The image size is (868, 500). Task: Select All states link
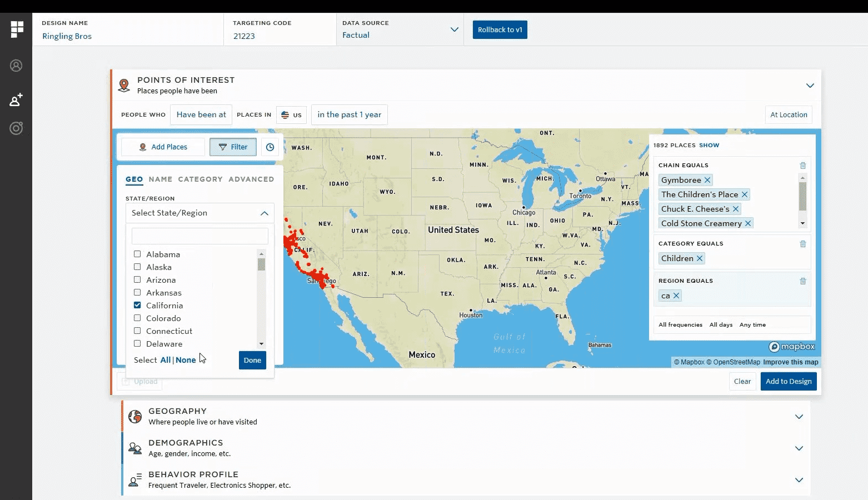pos(166,360)
